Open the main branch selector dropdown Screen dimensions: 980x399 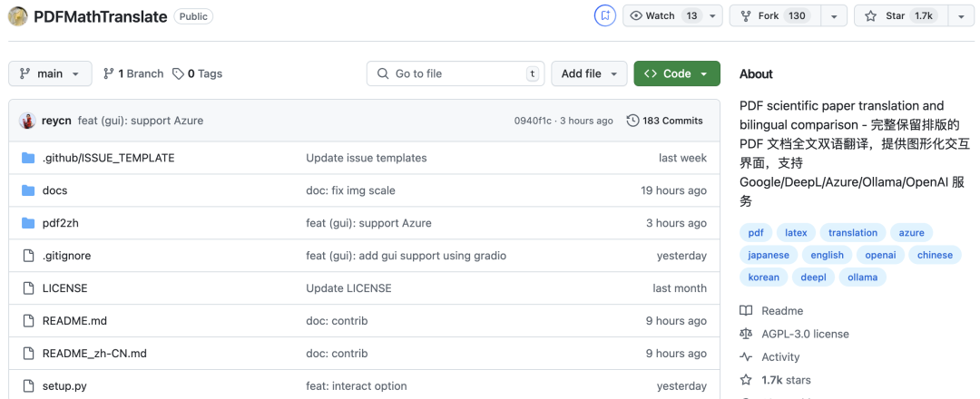pyautogui.click(x=50, y=73)
